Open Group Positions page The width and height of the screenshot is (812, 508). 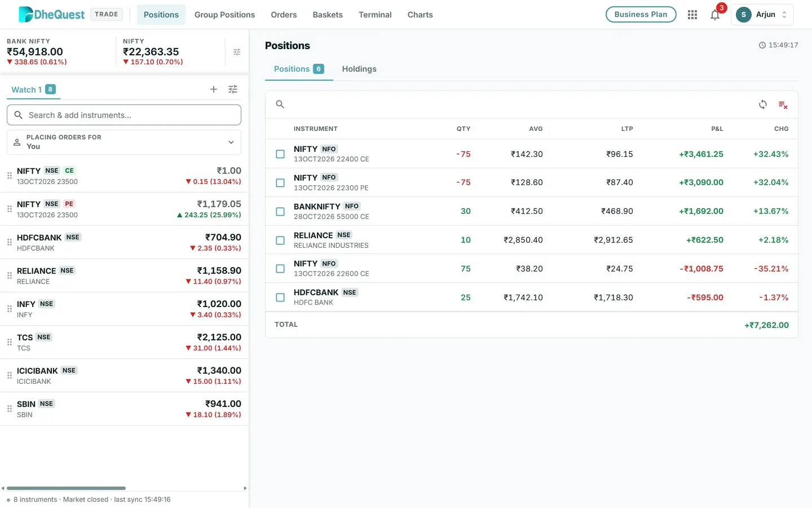click(224, 15)
